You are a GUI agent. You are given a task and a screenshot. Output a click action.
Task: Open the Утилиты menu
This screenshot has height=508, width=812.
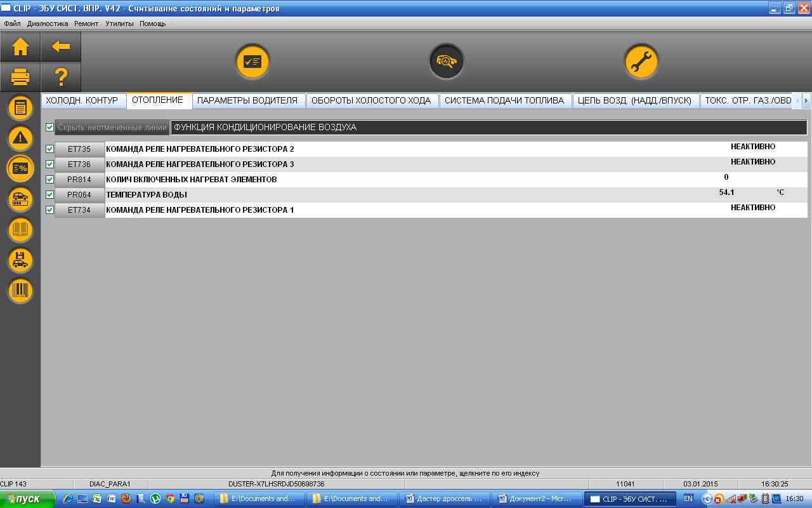(119, 23)
